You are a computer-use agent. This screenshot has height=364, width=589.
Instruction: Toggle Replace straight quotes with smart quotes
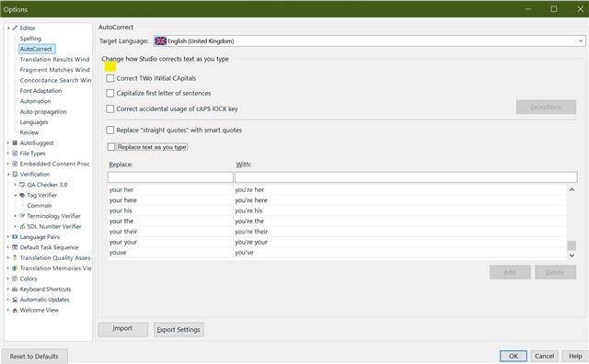(x=110, y=131)
